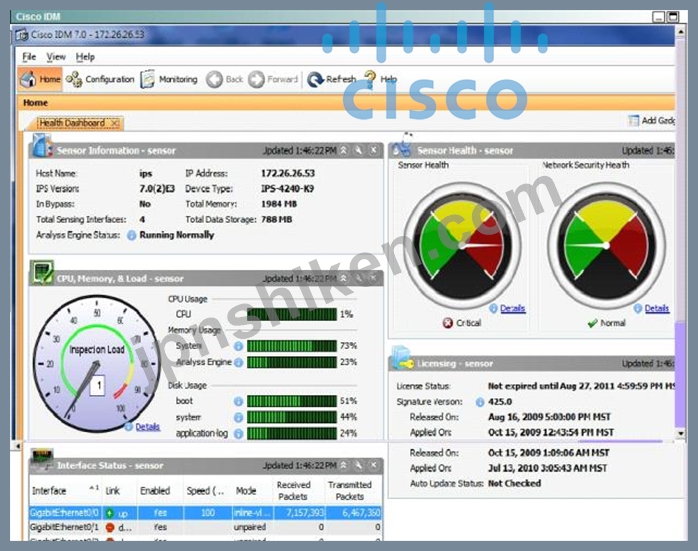
Task: Click the Add Gadgets button
Action: (x=652, y=120)
